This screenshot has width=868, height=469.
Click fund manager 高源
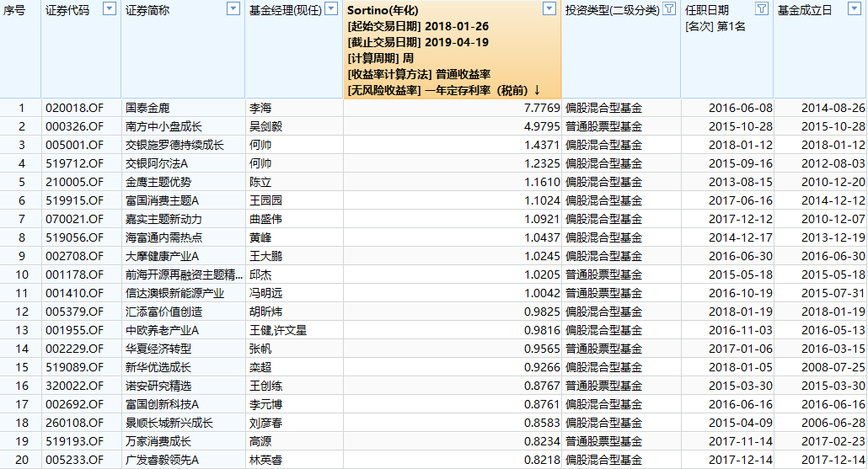coord(260,441)
